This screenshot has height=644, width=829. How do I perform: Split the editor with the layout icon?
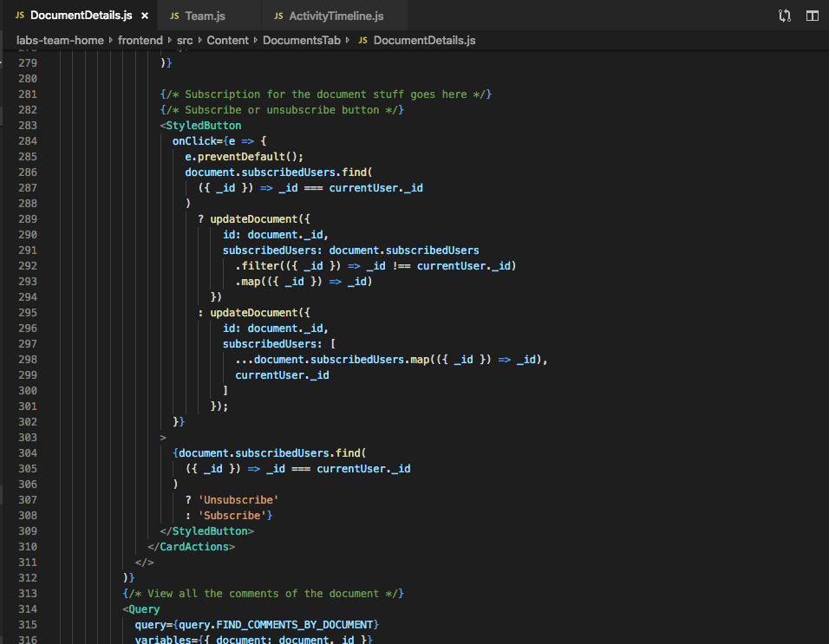pyautogui.click(x=813, y=16)
